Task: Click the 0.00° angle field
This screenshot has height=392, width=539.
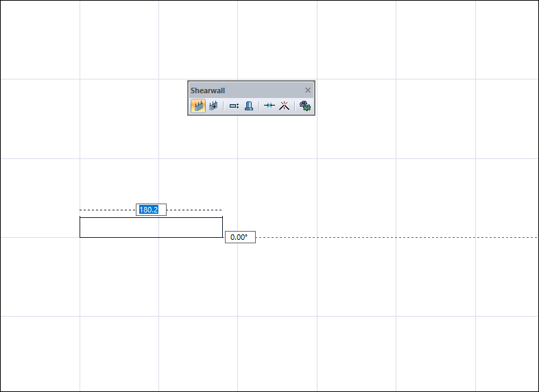Action: [240, 237]
